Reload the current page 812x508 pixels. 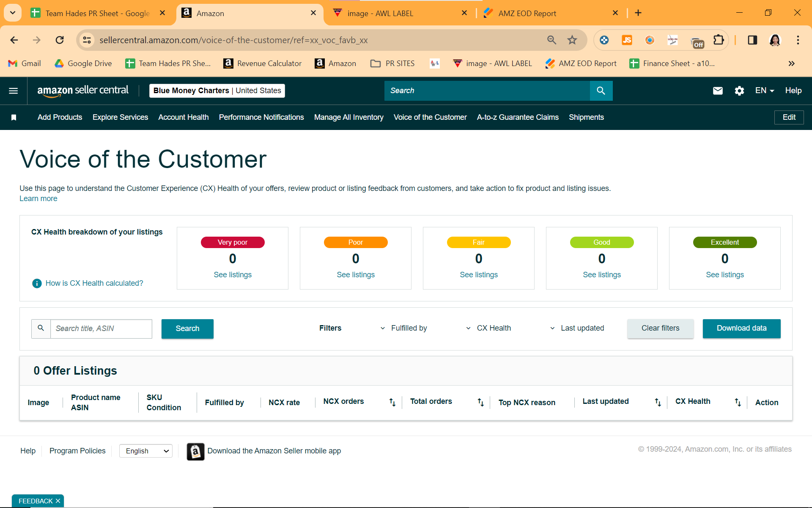click(x=60, y=40)
